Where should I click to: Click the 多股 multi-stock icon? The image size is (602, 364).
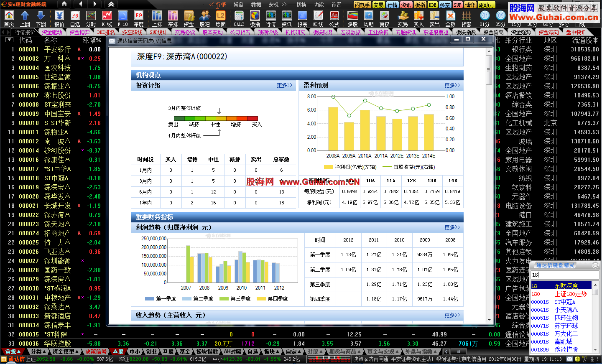pyautogui.click(x=352, y=18)
